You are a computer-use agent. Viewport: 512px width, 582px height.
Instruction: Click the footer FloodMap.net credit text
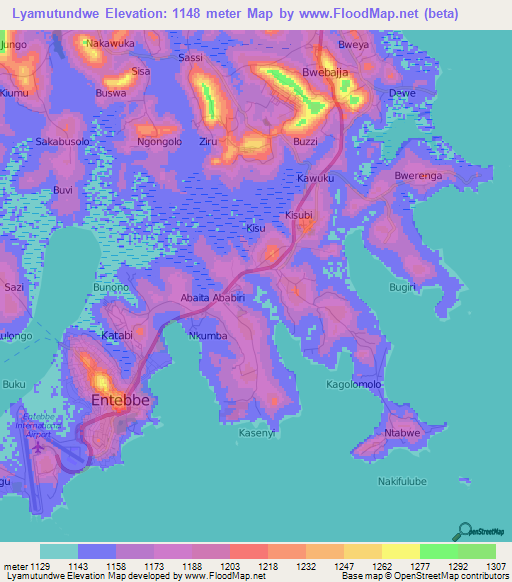136,576
